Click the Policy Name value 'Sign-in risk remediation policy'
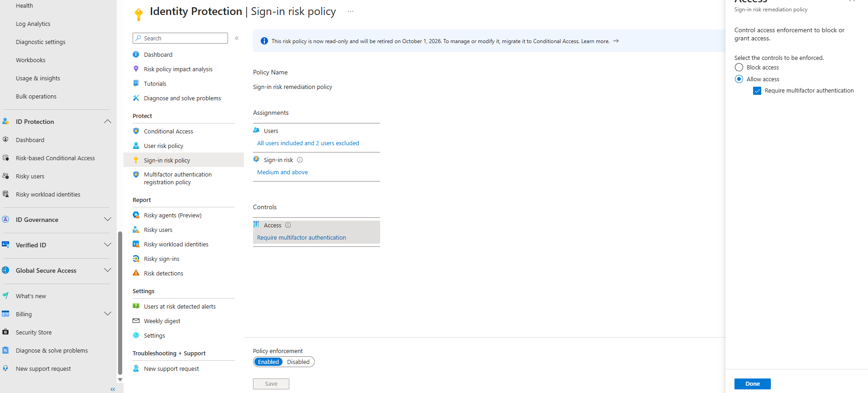The height and width of the screenshot is (393, 868). point(293,87)
